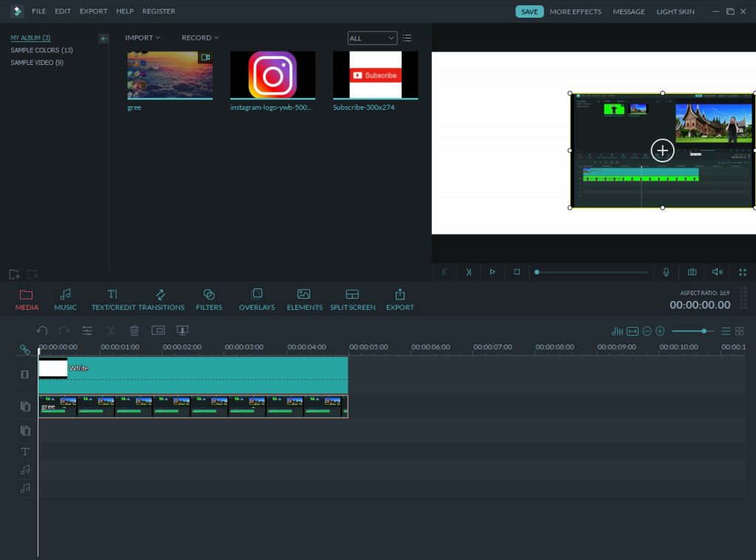The width and height of the screenshot is (756, 560).
Task: Stop the preview playback
Action: (517, 272)
